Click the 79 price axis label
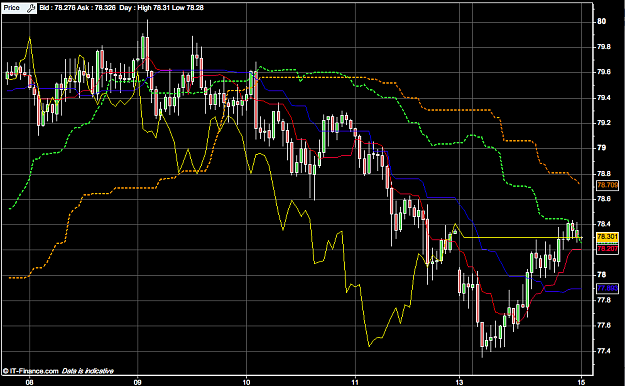 [x=601, y=148]
